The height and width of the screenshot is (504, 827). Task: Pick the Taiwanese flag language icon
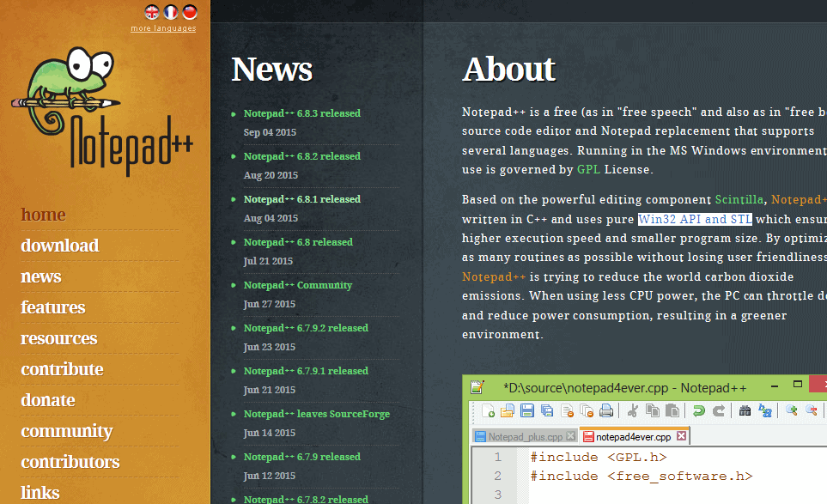(x=190, y=12)
